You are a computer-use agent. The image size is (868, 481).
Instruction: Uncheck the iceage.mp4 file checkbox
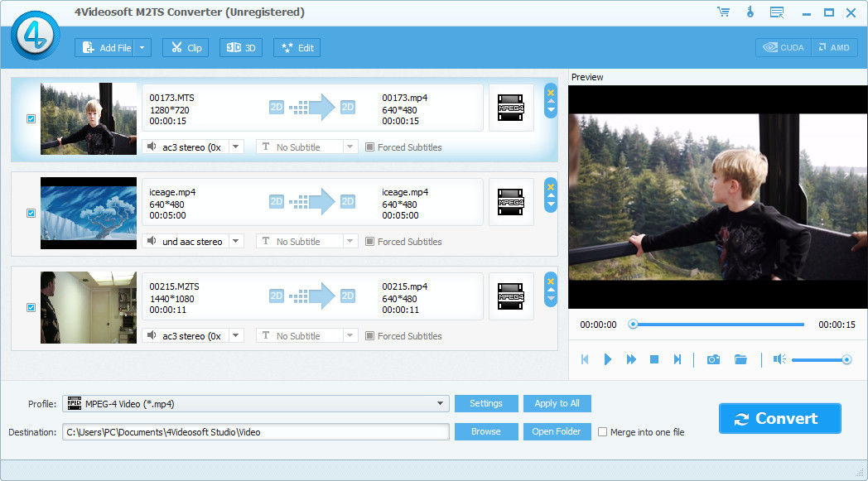(x=31, y=213)
